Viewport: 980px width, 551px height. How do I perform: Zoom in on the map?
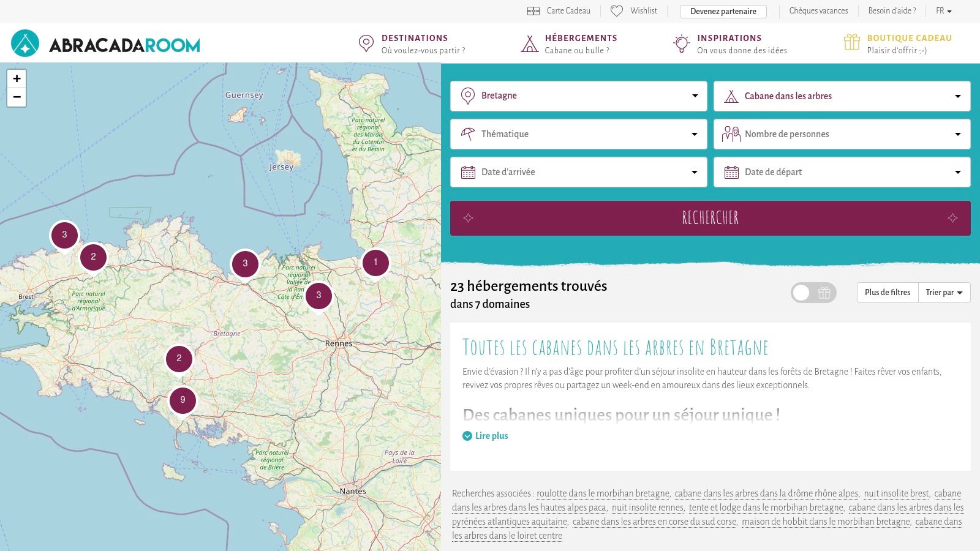point(17,78)
